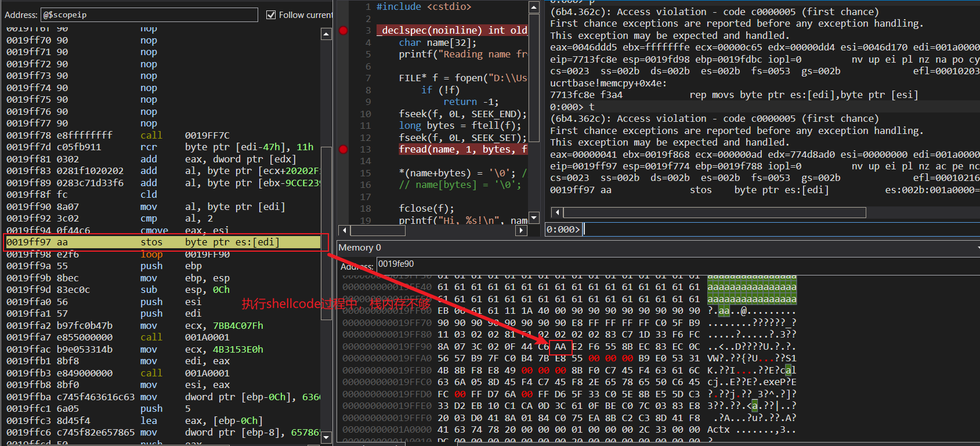
Task: Click the commented line // name[bytes] = '\0';
Action: click(x=460, y=184)
